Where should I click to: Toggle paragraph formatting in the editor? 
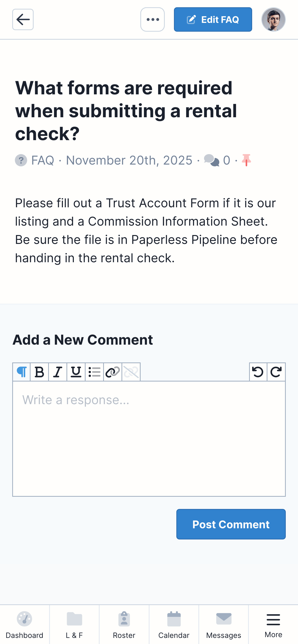(x=22, y=372)
